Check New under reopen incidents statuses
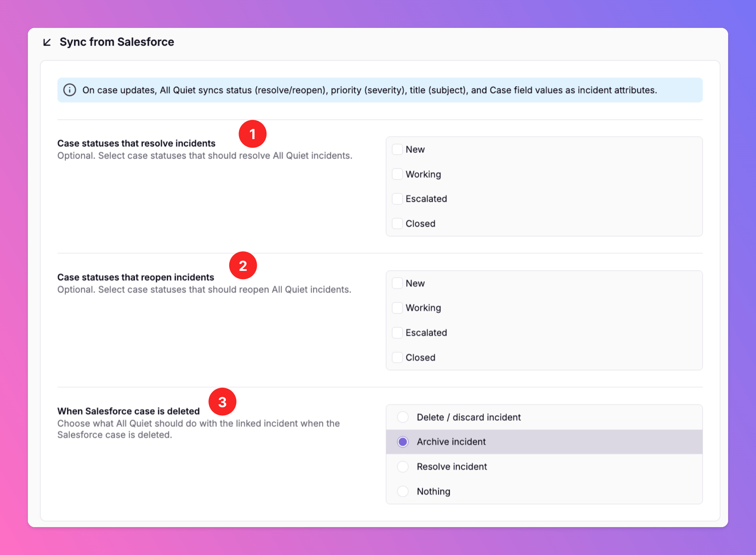 click(397, 283)
